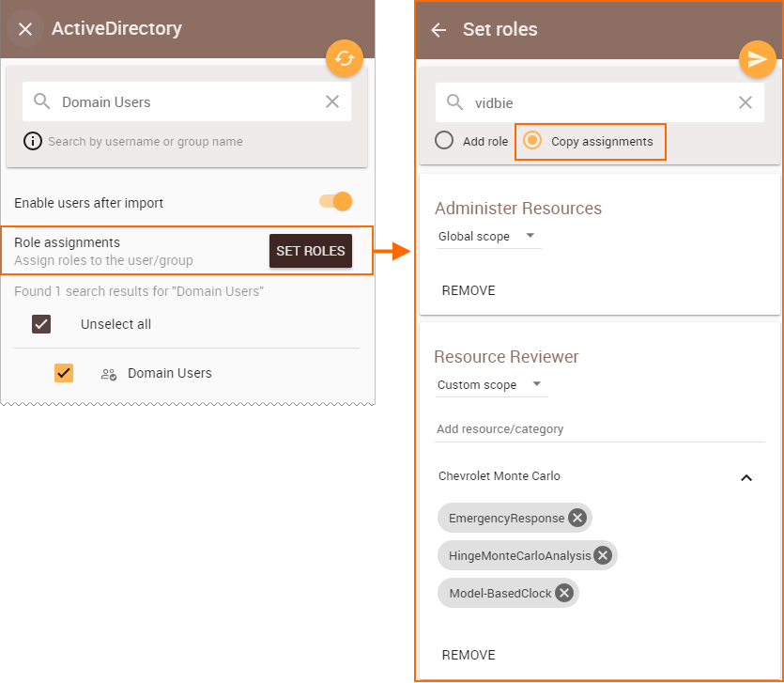The width and height of the screenshot is (784, 683).
Task: Click the info icon beside search hint
Action: click(33, 142)
